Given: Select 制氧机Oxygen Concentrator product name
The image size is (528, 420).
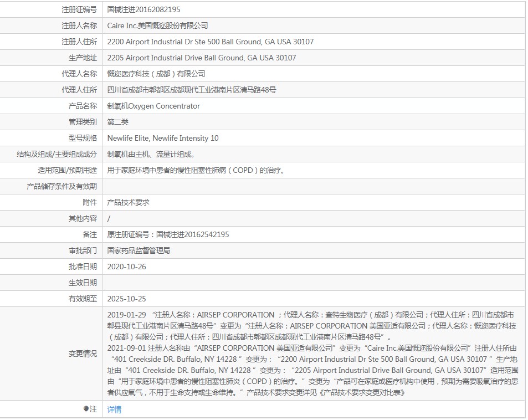Looking at the screenshot, I should (x=153, y=106).
